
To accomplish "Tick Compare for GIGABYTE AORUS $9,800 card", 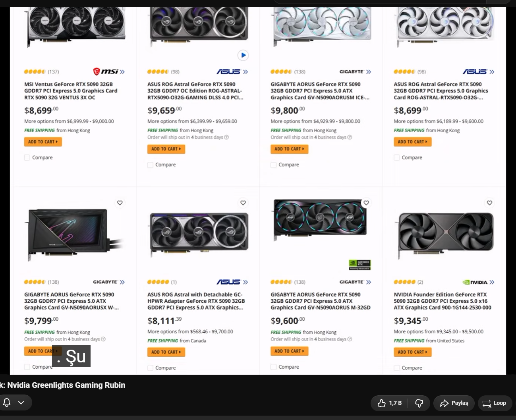I will (x=273, y=165).
